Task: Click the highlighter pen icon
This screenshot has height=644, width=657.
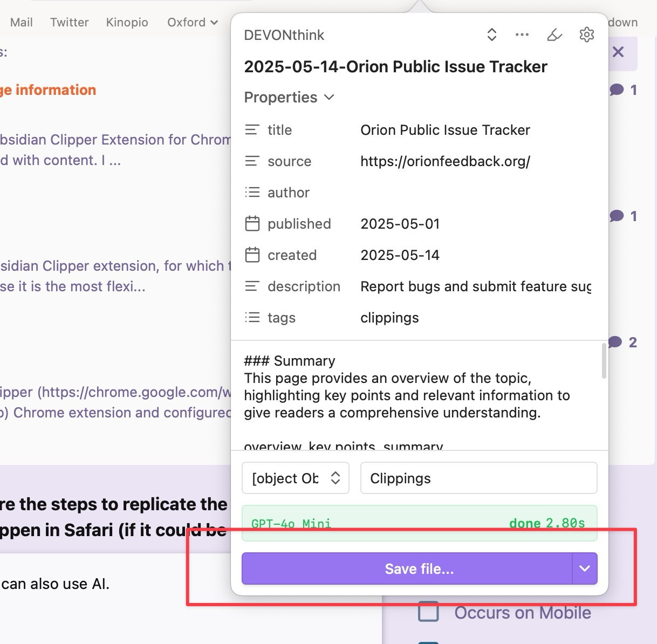Action: coord(555,35)
